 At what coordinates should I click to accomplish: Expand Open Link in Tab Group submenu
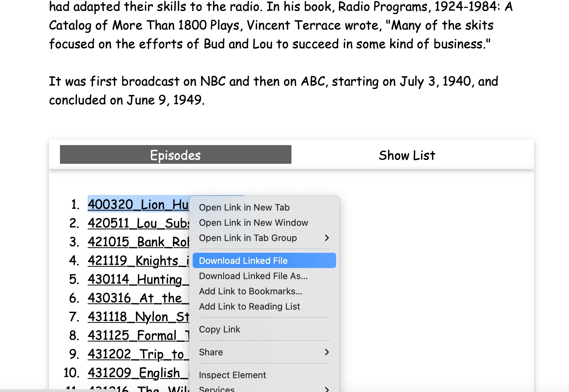264,238
